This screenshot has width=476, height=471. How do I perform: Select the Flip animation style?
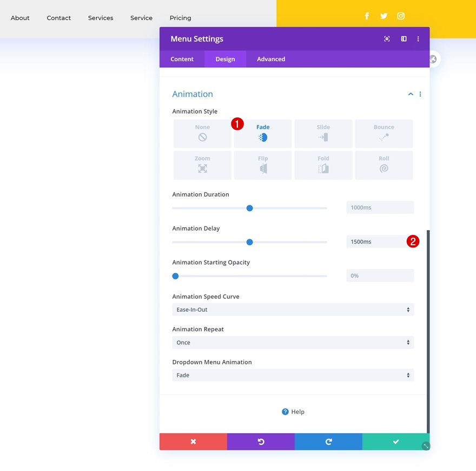(263, 165)
